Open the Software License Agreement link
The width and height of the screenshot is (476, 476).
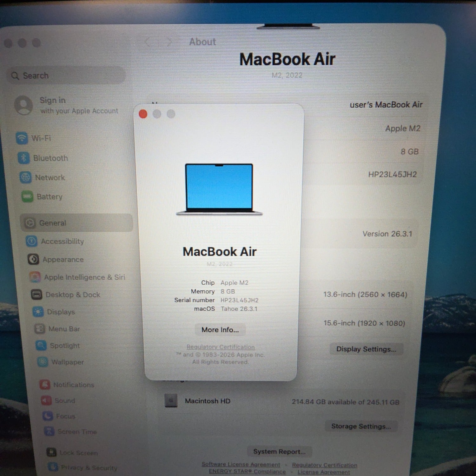tap(241, 464)
